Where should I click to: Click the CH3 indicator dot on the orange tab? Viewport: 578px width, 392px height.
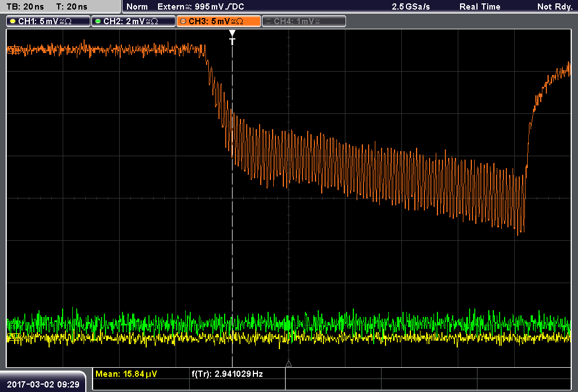(x=183, y=21)
